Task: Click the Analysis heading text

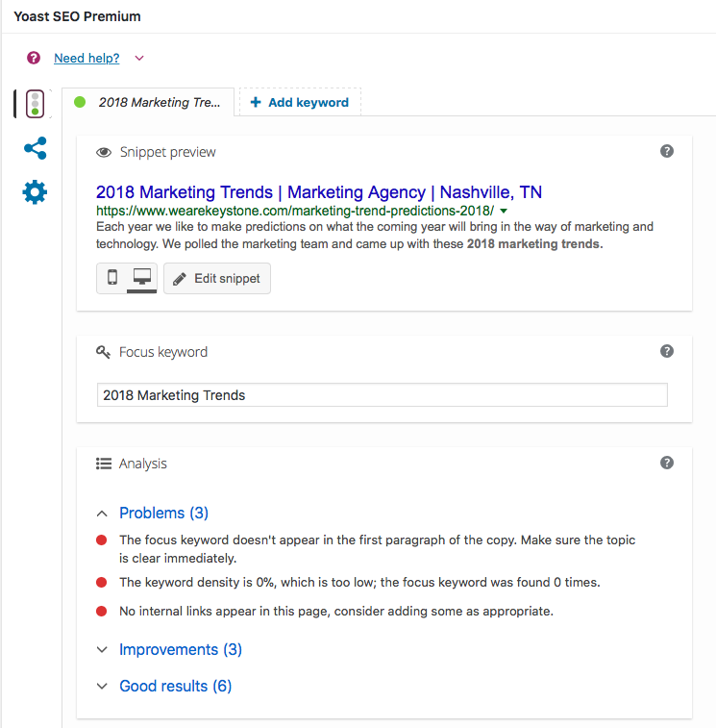Action: click(142, 464)
